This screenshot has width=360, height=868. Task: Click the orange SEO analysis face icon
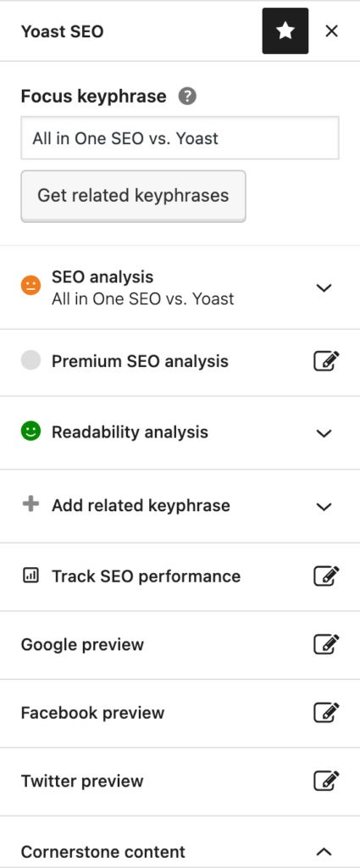pos(31,286)
